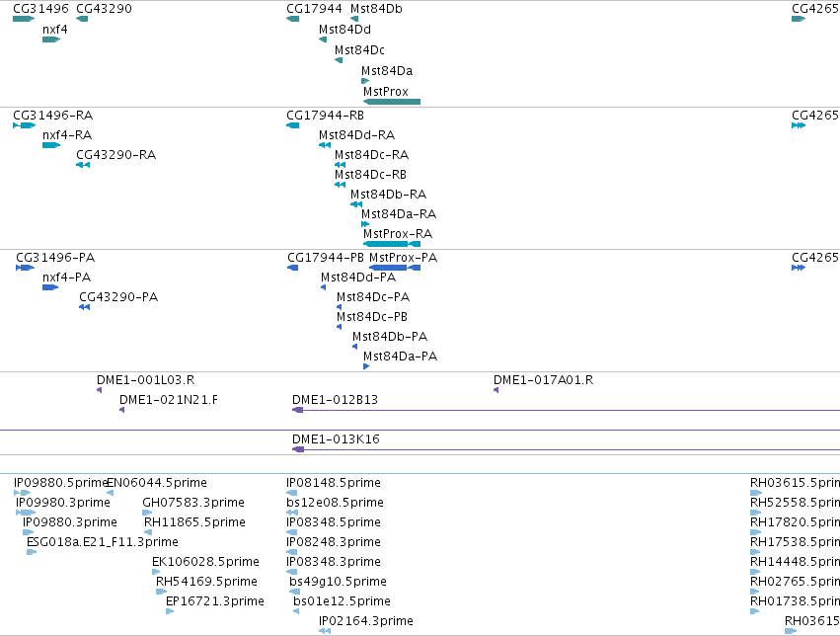Click the CG17944 gene label
840x636 pixels.
314,9
